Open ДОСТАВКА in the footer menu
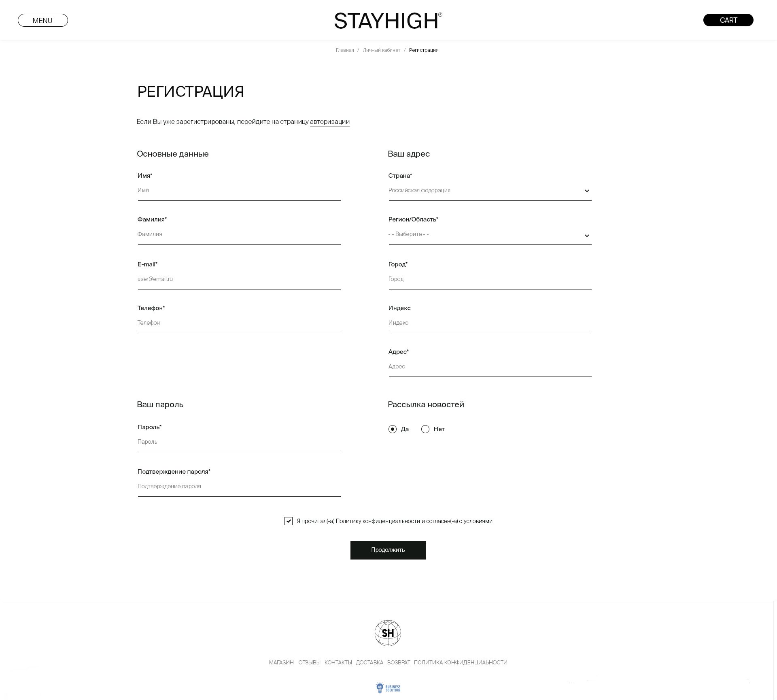The image size is (777, 700). point(369,662)
